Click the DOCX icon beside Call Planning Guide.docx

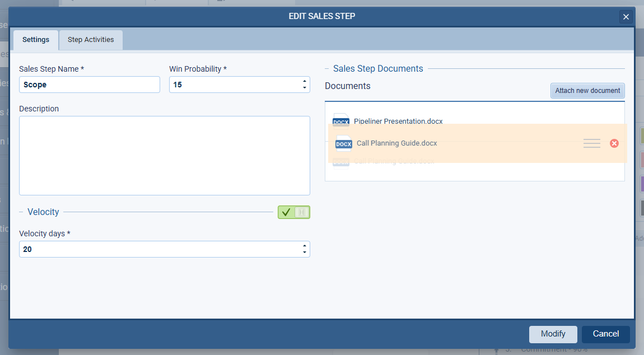click(x=343, y=143)
